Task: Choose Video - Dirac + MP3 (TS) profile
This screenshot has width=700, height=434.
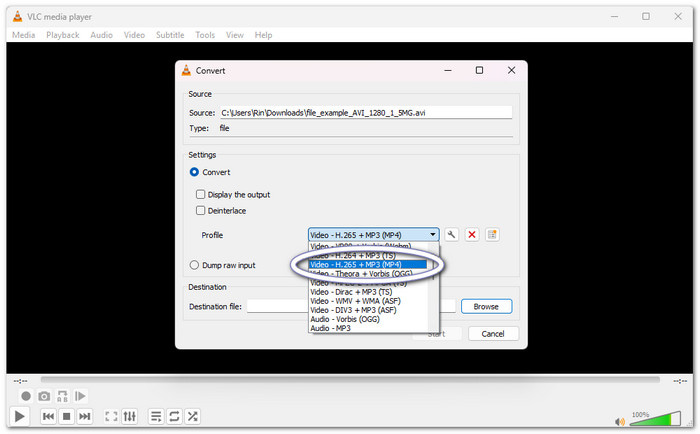Action: pyautogui.click(x=368, y=292)
